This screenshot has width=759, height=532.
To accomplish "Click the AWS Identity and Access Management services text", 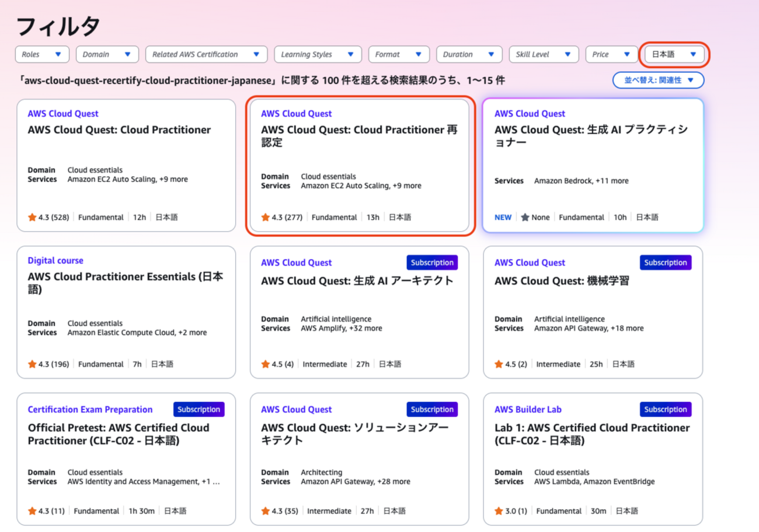I will pos(144,481).
